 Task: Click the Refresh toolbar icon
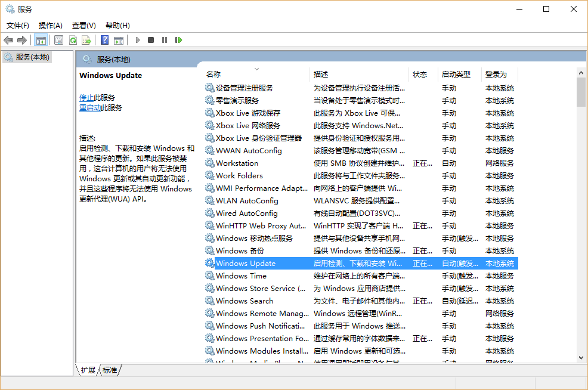[73, 40]
